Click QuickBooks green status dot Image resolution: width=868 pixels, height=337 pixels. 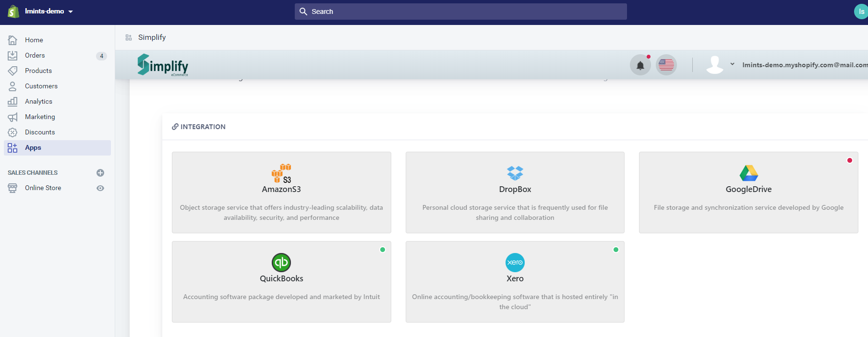coord(383,250)
